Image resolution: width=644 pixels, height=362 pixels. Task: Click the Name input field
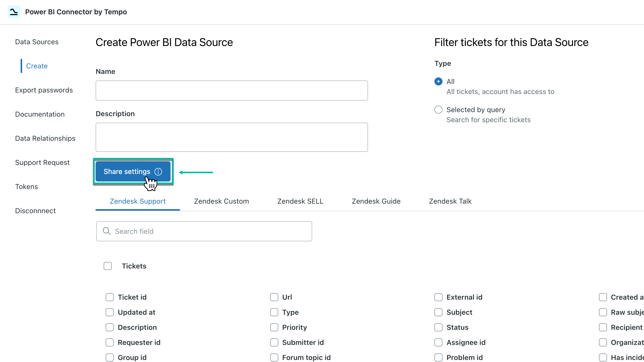(x=231, y=90)
